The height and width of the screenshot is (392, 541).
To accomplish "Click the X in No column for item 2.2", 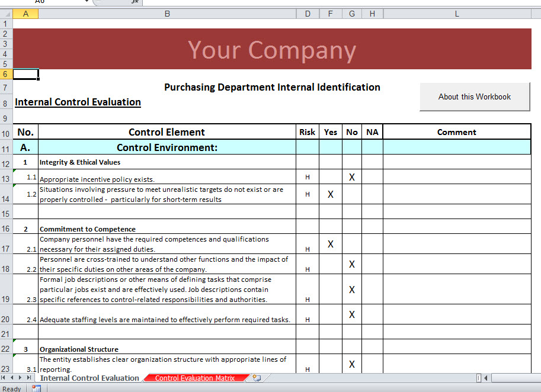I will (352, 264).
